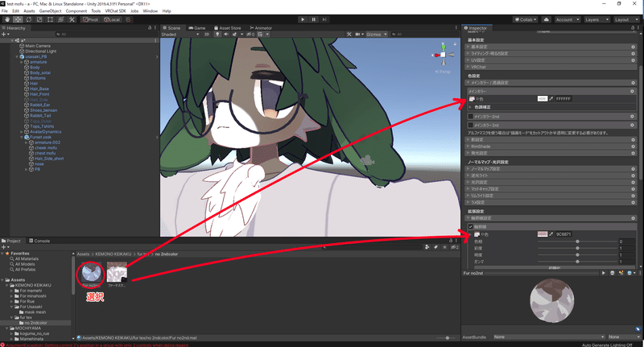Screen dimensions: 644x347
Task: Open scene camera settings icon
Action: point(357,34)
